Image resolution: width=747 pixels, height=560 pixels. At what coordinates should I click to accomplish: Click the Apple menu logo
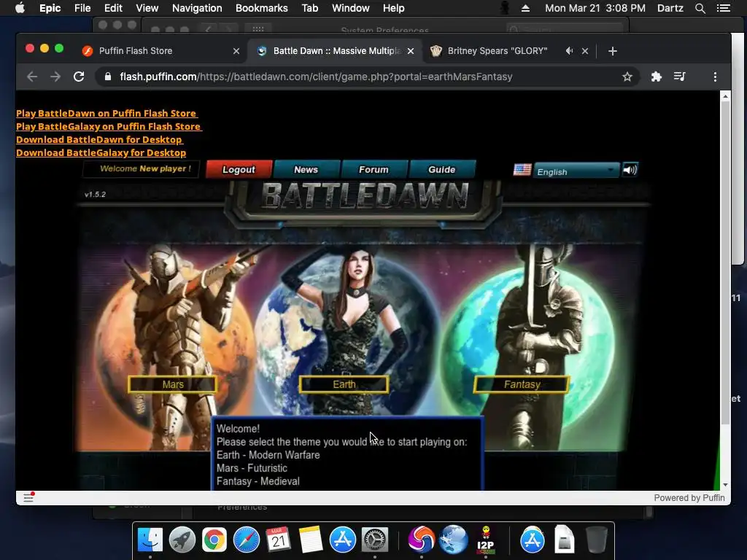(x=20, y=8)
